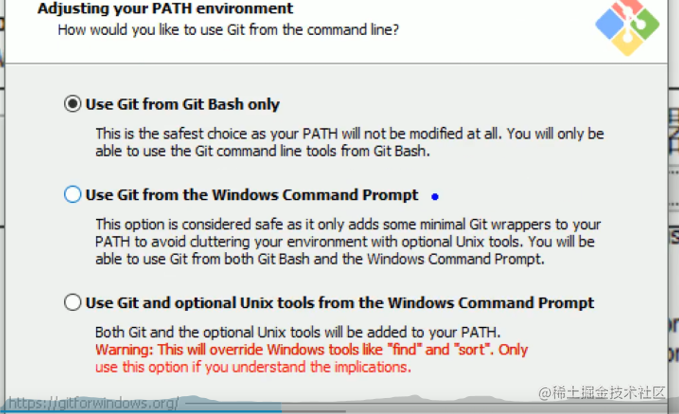Click the 'How would you like to use Git' subtitle
Viewport: 679px width, 414px height.
pos(228,30)
